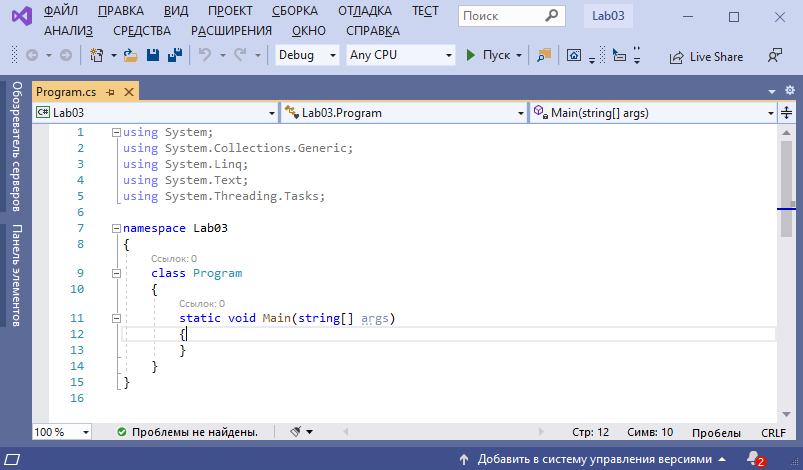Open the ВИД menu
The width and height of the screenshot is (803, 470).
point(176,11)
